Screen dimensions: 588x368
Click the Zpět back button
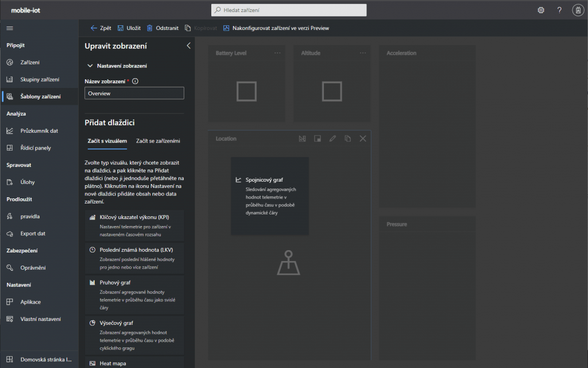coord(101,28)
